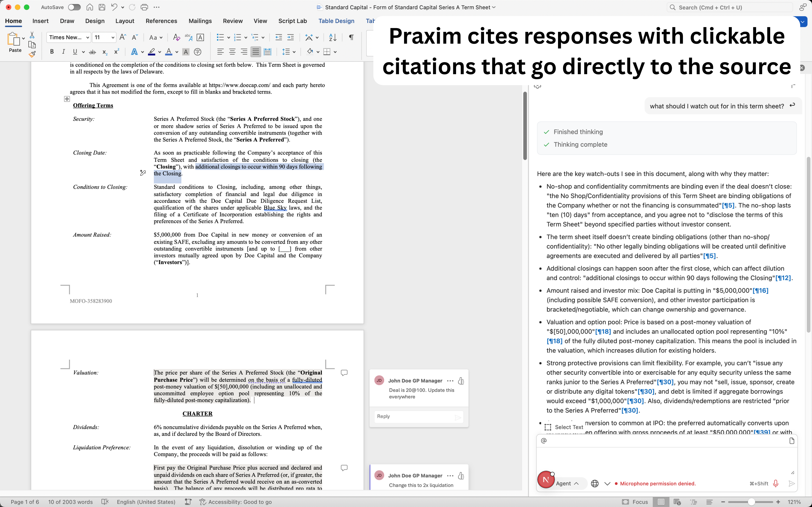The width and height of the screenshot is (812, 507).
Task: Toggle italic formatting
Action: pos(63,52)
